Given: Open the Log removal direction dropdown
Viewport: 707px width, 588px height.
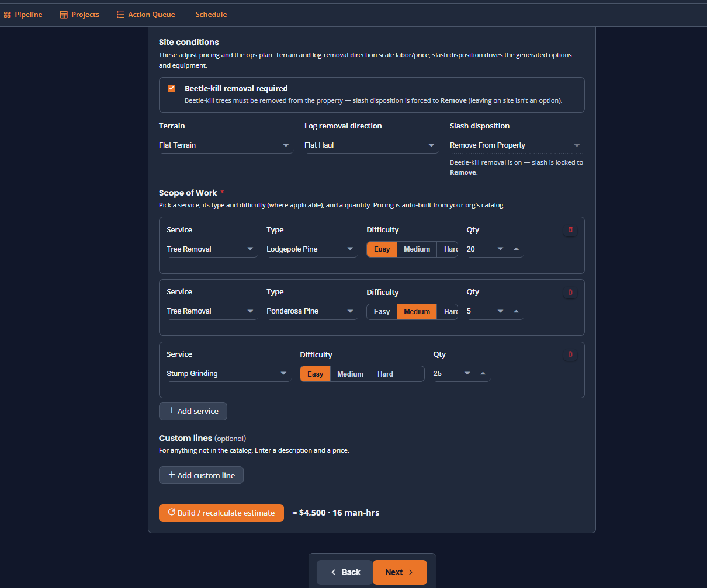Looking at the screenshot, I should pyautogui.click(x=371, y=145).
